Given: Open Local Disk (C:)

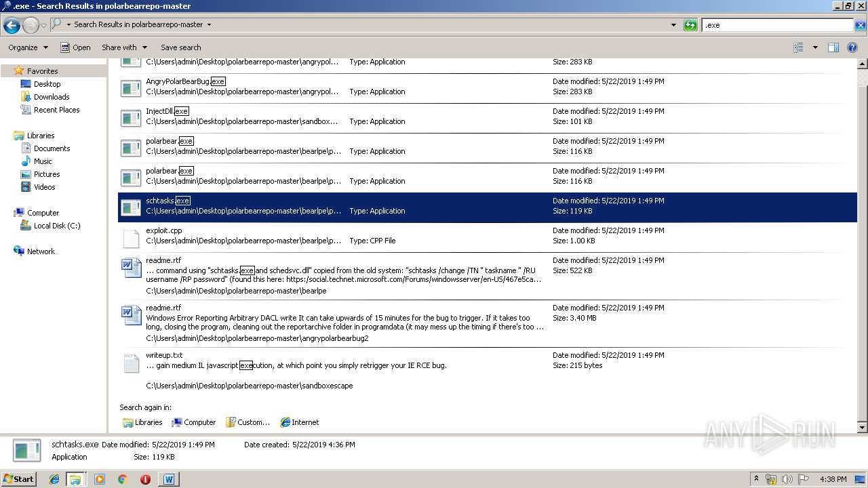Looking at the screenshot, I should (57, 226).
